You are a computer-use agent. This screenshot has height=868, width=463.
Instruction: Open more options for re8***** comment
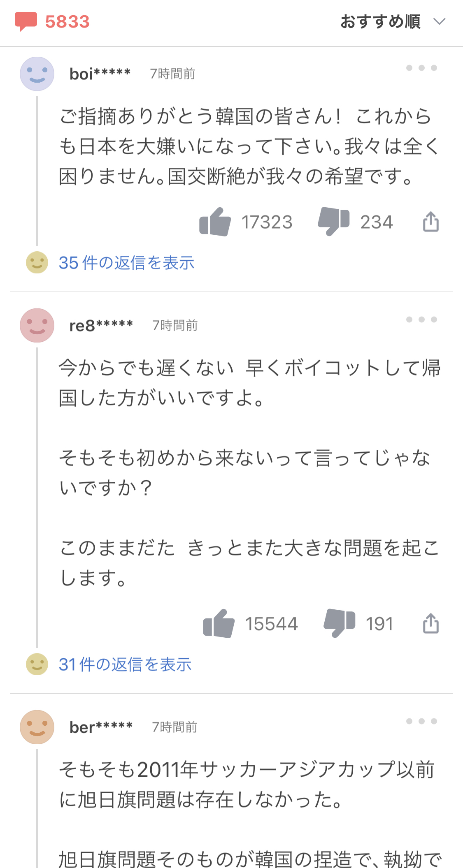tap(421, 319)
